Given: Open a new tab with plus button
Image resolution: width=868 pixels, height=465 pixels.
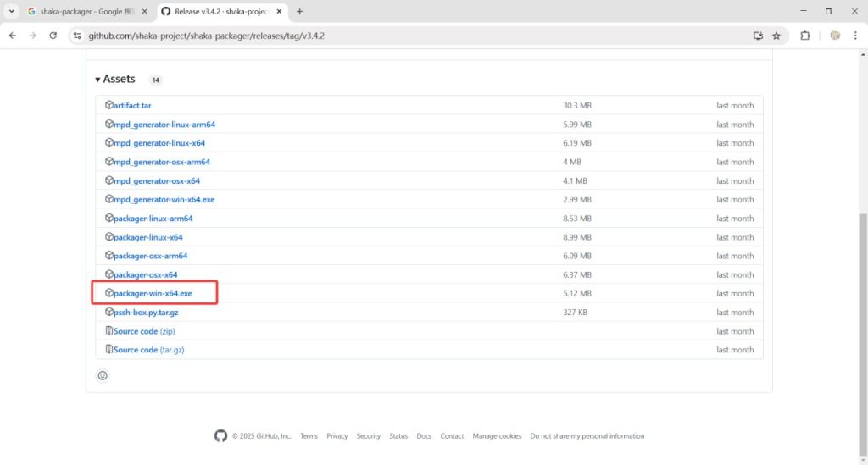Looking at the screenshot, I should [299, 11].
